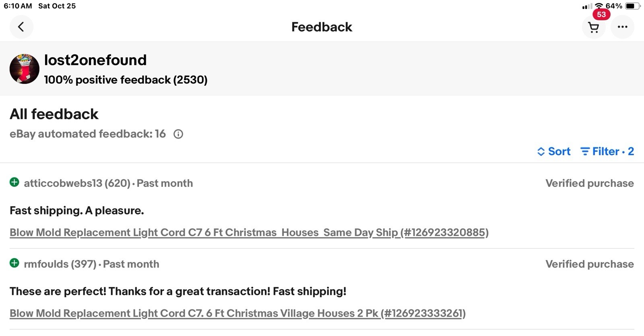Tap Verified purchase on the rmfoulds review
The height and width of the screenshot is (336, 644).
click(x=589, y=264)
